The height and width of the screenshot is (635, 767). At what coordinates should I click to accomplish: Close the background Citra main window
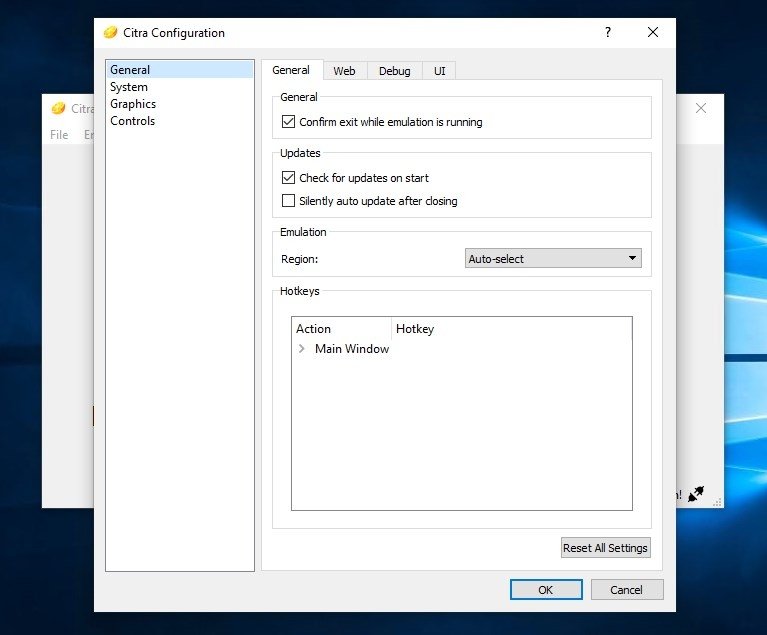pyautogui.click(x=700, y=108)
